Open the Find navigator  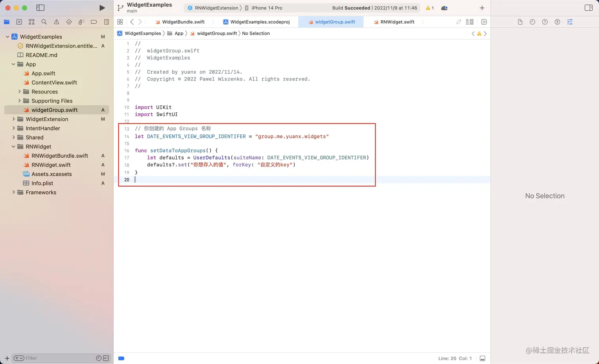[x=44, y=22]
